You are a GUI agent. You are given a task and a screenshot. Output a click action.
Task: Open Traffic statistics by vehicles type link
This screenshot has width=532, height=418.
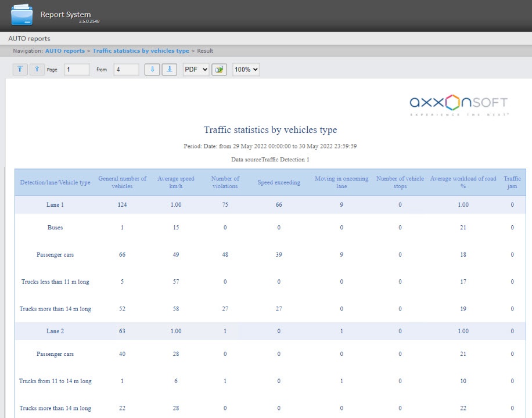[x=141, y=51]
